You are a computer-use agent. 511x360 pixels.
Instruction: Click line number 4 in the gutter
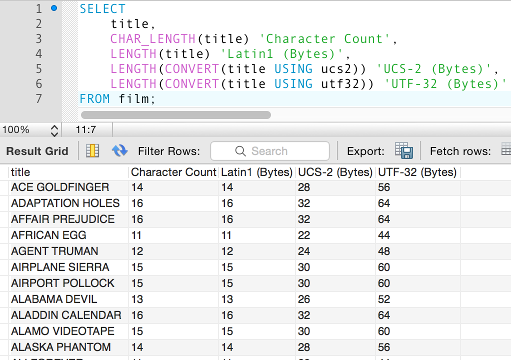coord(39,54)
